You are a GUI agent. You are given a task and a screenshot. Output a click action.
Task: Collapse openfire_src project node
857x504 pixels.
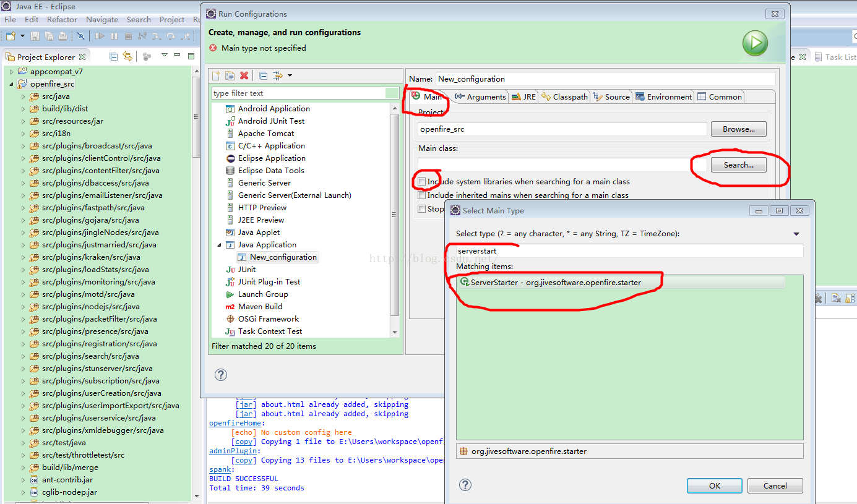point(12,84)
